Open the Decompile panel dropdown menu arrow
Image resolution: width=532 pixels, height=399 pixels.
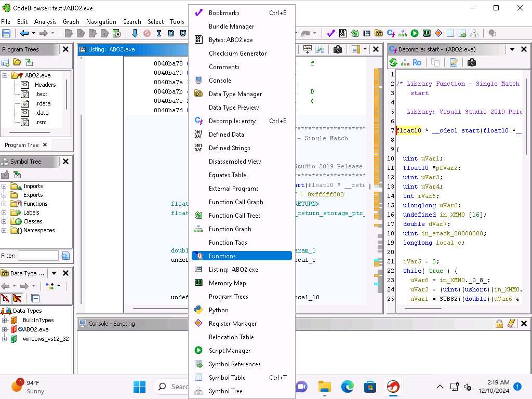(x=512, y=49)
